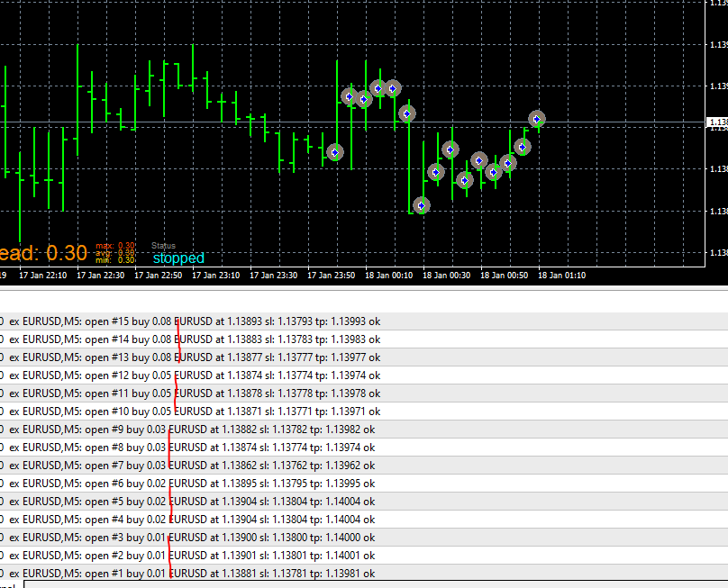
Task: Click the 'avg: 0.30' spread label
Action: coord(115,253)
